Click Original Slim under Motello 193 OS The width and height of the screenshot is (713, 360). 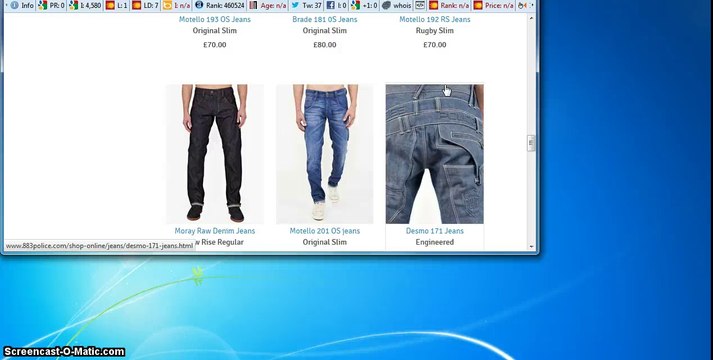(x=215, y=30)
